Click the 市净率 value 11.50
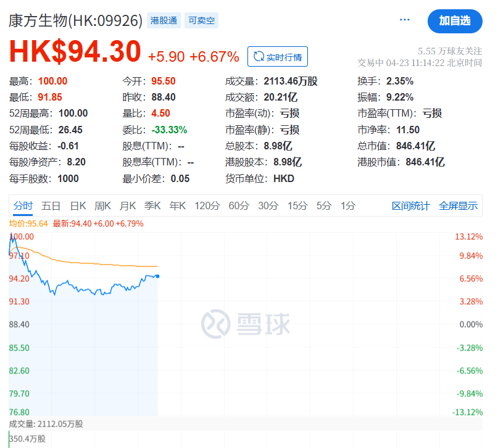498x448 pixels. click(408, 130)
